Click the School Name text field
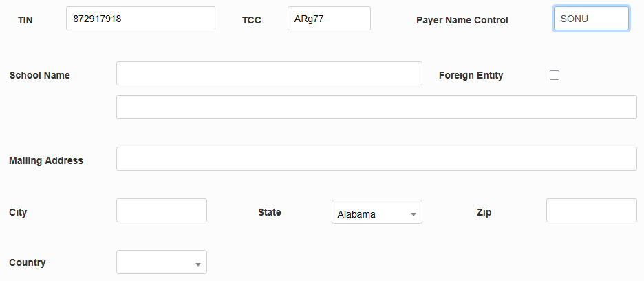644x281 pixels. (269, 74)
